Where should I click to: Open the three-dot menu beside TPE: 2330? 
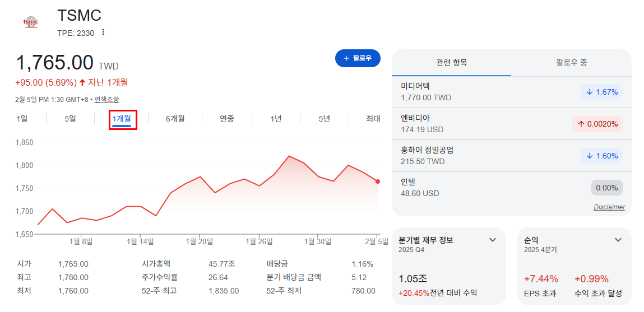103,32
